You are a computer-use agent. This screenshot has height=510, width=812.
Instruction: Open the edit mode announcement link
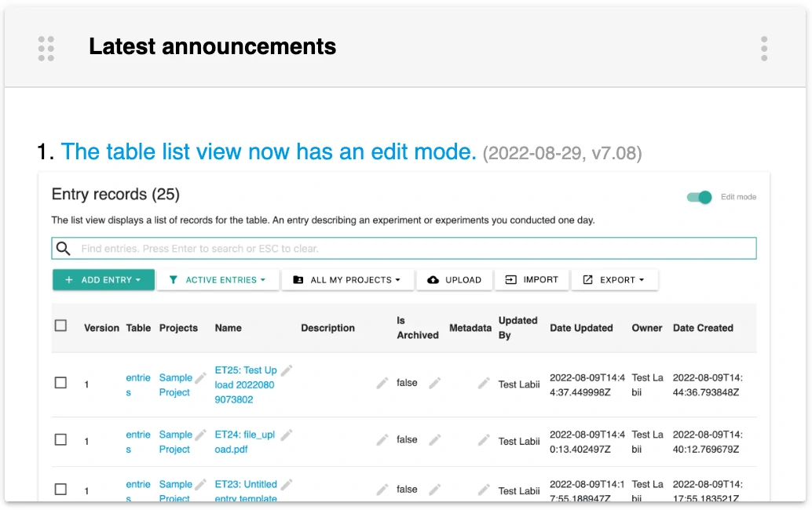(x=269, y=151)
